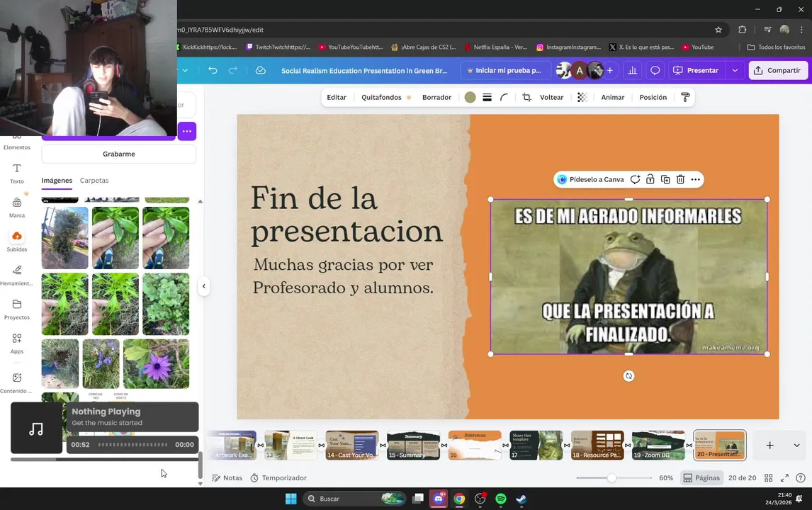Open the Temporizador timer

pyautogui.click(x=278, y=478)
